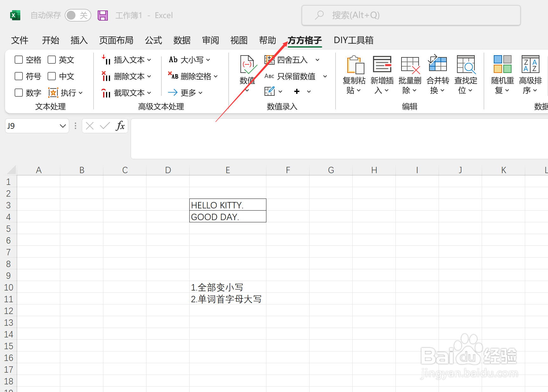Expand the 插入文本 dropdown arrow
Image resolution: width=548 pixels, height=392 pixels.
[x=149, y=60]
